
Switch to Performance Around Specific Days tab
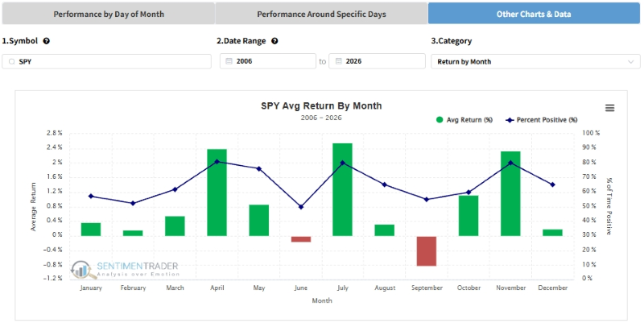[x=321, y=14]
